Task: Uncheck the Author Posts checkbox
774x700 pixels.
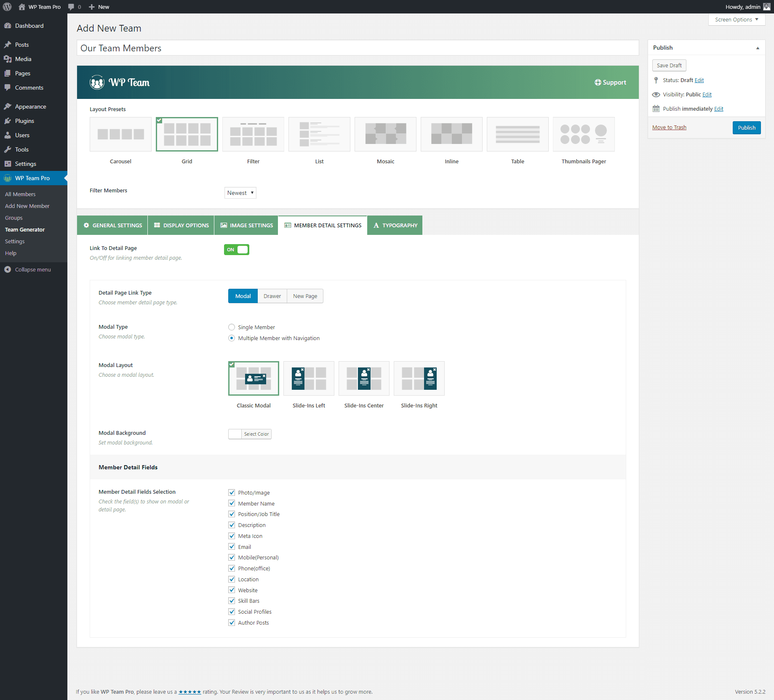Action: [232, 623]
